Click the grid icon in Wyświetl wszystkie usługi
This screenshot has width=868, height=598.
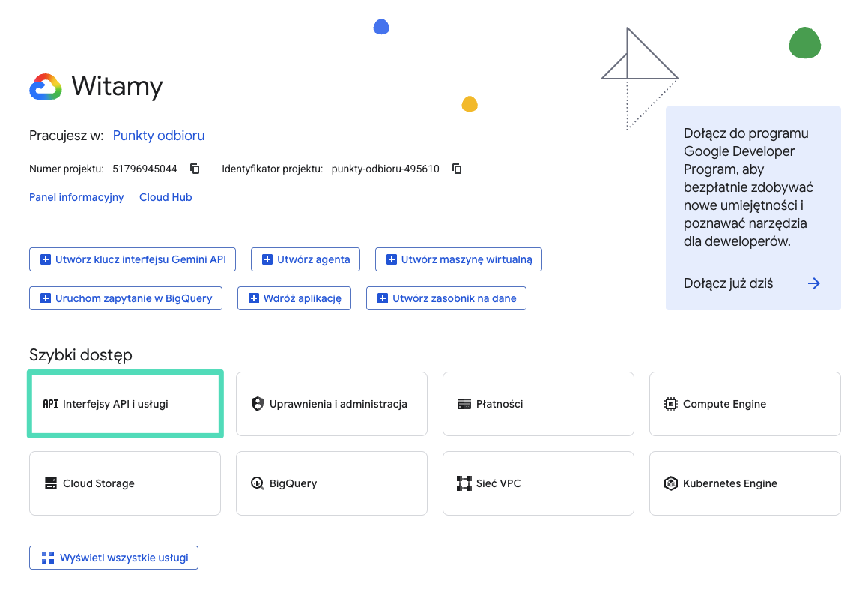click(x=48, y=558)
